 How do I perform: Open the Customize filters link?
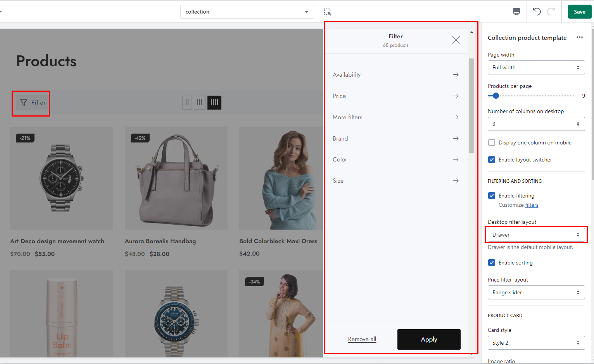pyautogui.click(x=532, y=205)
